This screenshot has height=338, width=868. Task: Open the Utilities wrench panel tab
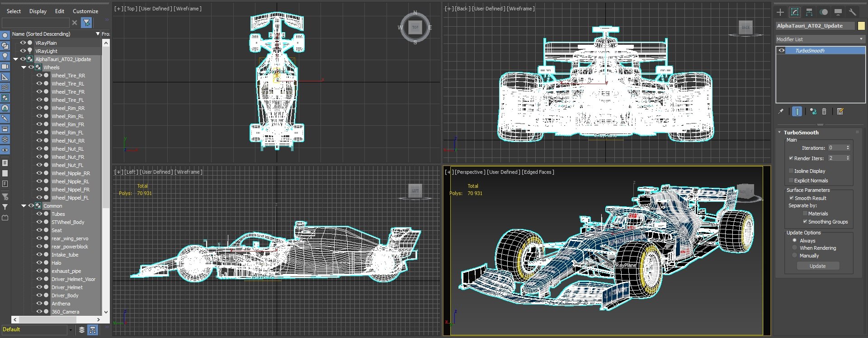[853, 12]
